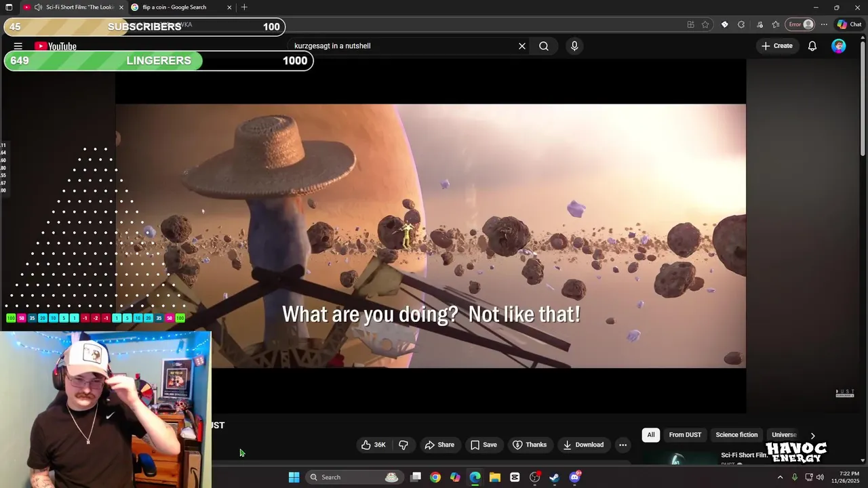Play or pause the video player
Image resolution: width=868 pixels, height=488 pixels.
coord(431,236)
